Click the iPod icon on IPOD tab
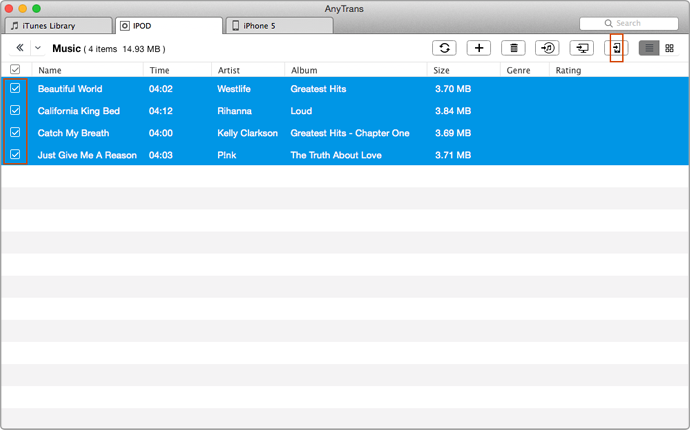 click(x=125, y=26)
